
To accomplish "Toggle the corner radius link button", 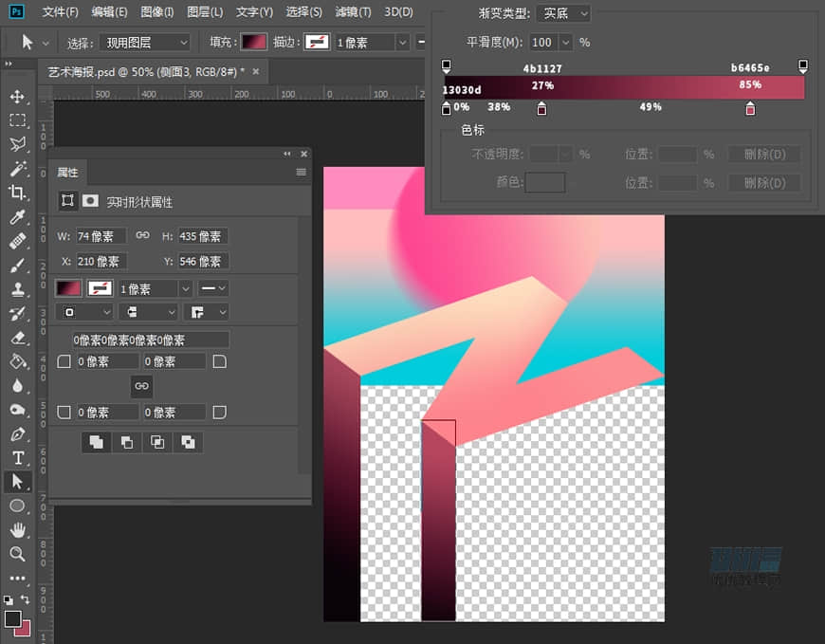I will pyautogui.click(x=141, y=386).
